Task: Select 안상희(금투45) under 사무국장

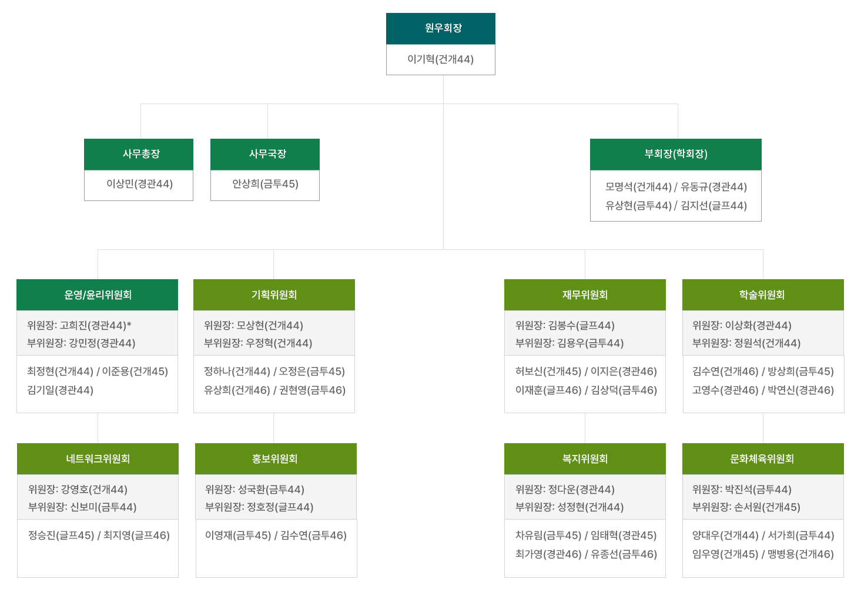Action: pos(265,184)
